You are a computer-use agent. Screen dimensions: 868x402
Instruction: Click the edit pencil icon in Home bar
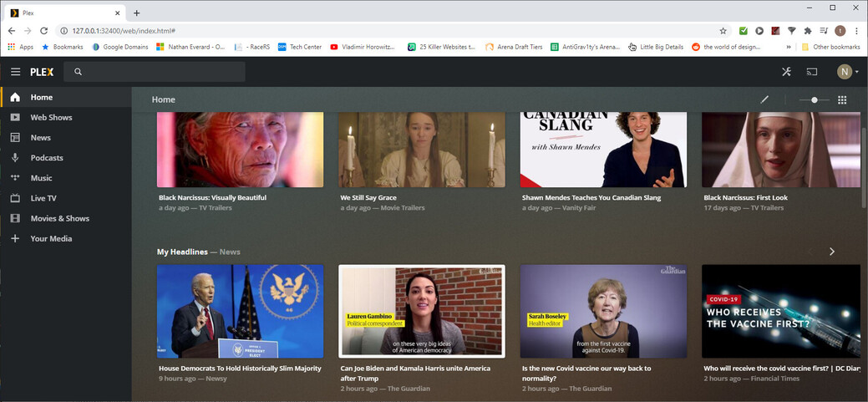[x=764, y=99]
